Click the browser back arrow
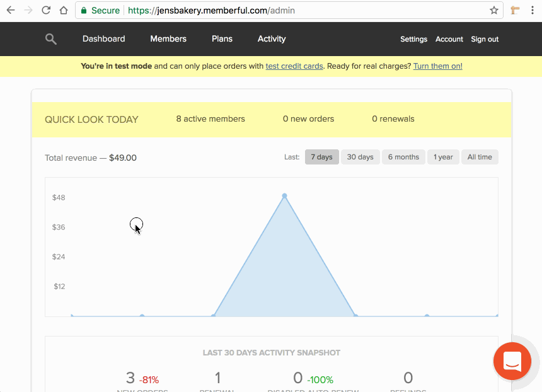Image resolution: width=542 pixels, height=392 pixels. pos(10,10)
